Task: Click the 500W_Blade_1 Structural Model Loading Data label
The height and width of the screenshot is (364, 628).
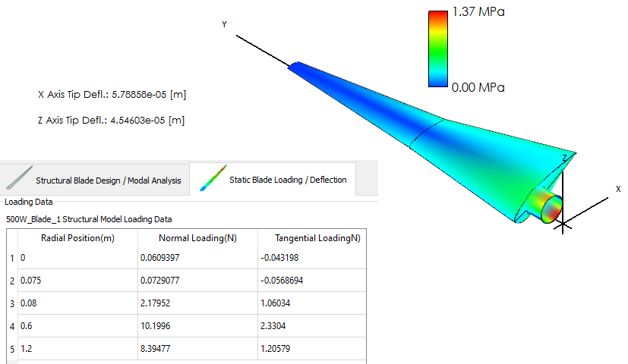Action: [x=89, y=219]
